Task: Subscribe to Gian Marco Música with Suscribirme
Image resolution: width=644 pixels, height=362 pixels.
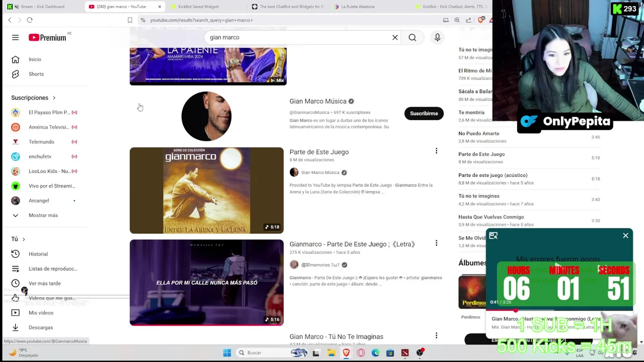Action: (424, 113)
